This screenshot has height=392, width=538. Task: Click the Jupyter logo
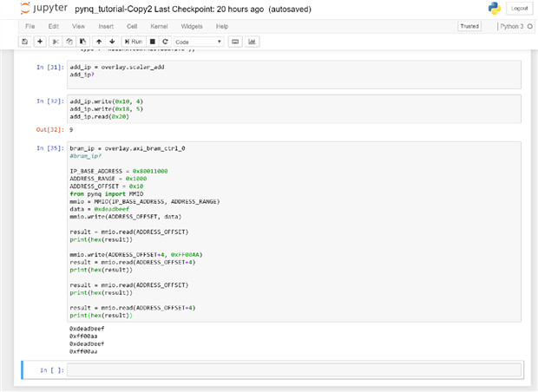43,8
